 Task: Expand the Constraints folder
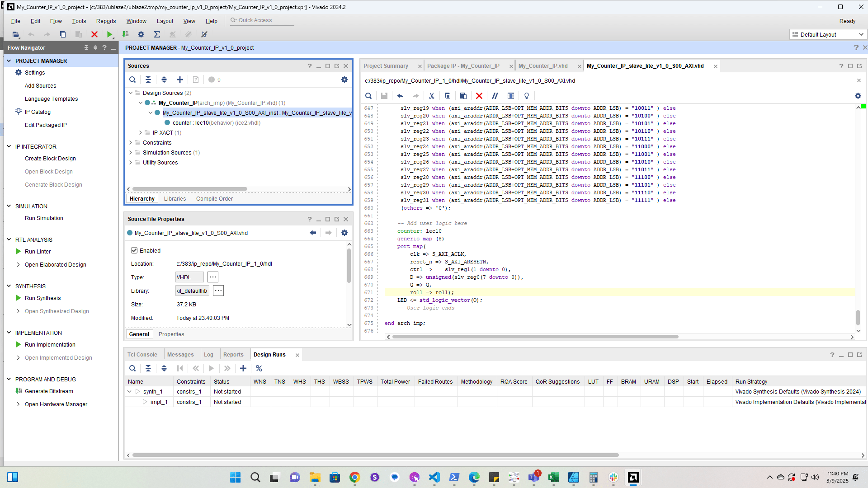click(131, 143)
